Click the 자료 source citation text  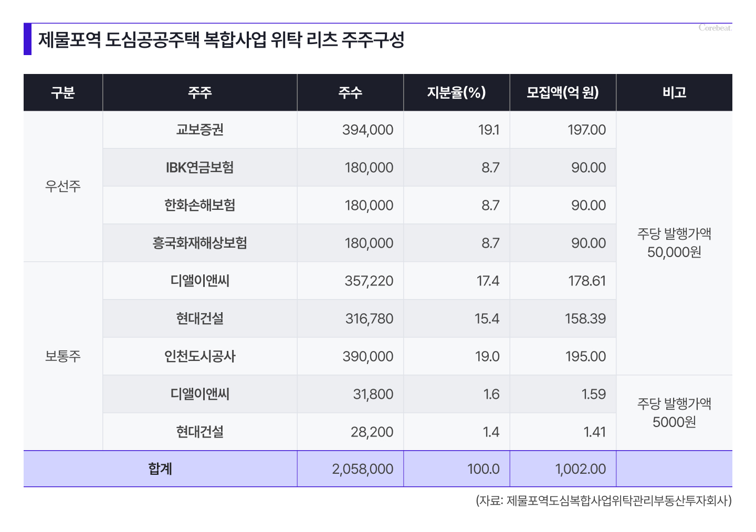(603, 501)
